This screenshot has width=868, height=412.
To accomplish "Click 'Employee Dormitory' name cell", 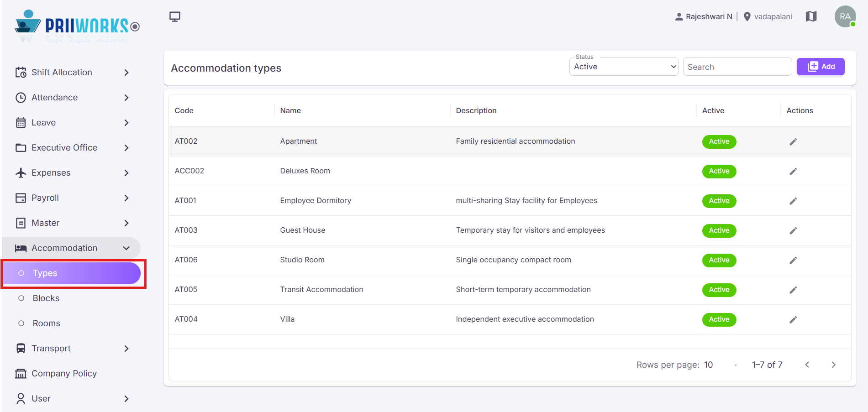I will pyautogui.click(x=316, y=201).
